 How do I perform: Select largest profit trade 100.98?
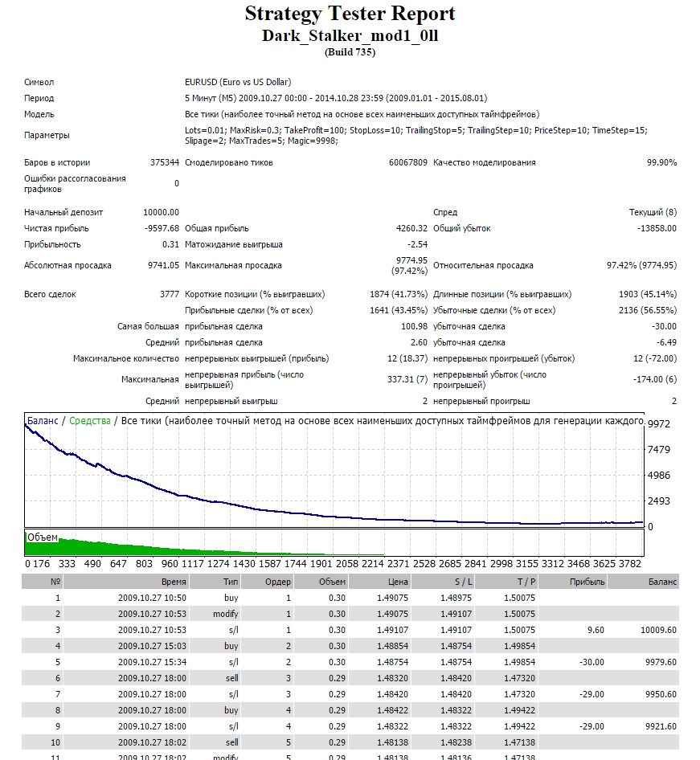pos(414,327)
